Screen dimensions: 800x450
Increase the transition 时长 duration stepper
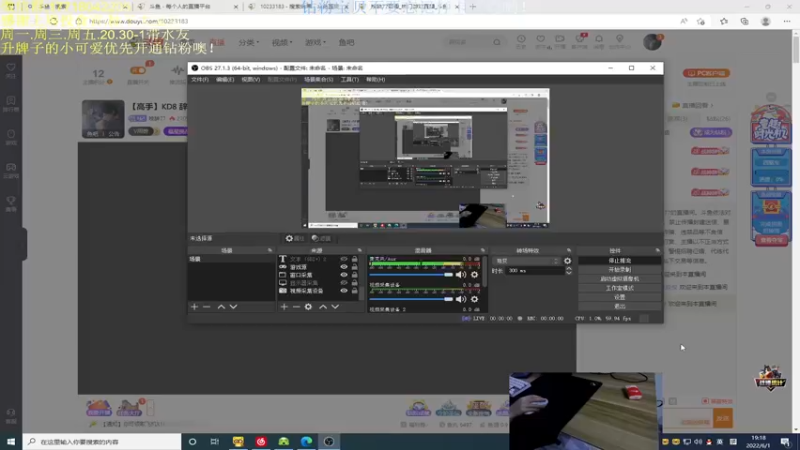pos(568,268)
